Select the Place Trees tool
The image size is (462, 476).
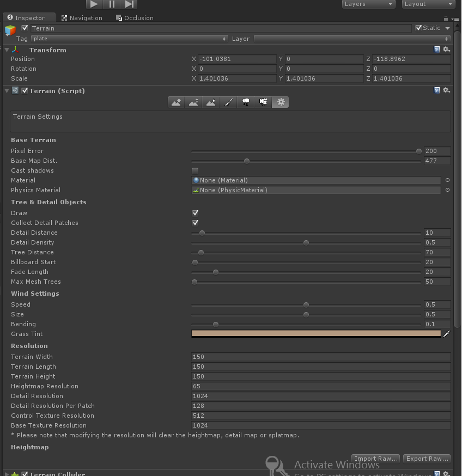pos(246,102)
